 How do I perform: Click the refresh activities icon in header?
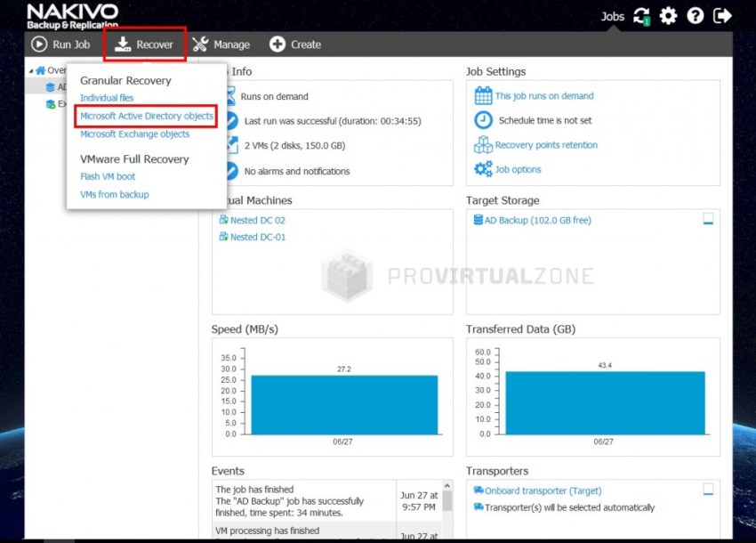642,16
